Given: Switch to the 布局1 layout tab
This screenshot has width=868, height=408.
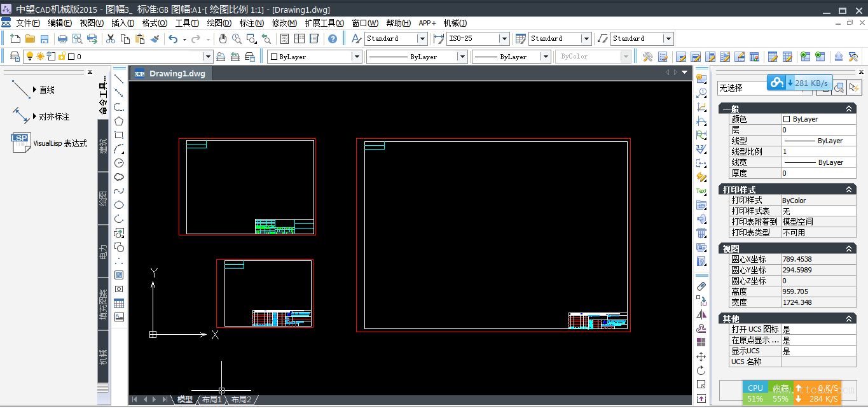Looking at the screenshot, I should 211,400.
